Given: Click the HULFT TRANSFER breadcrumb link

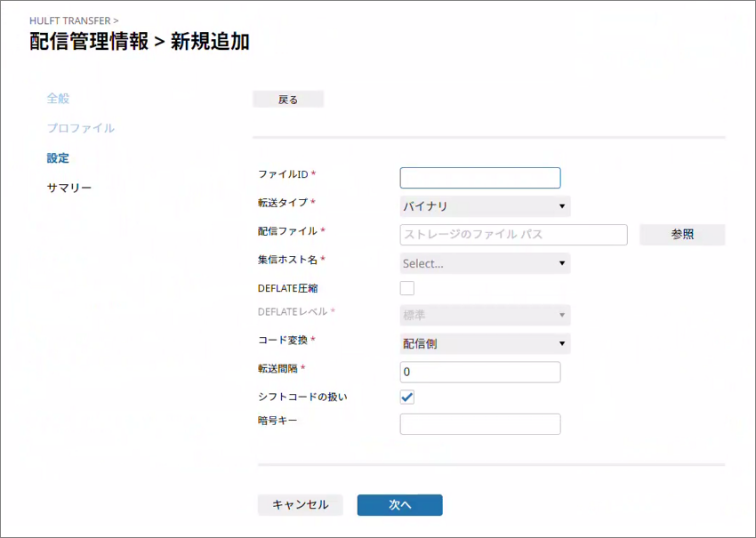Looking at the screenshot, I should pyautogui.click(x=70, y=20).
